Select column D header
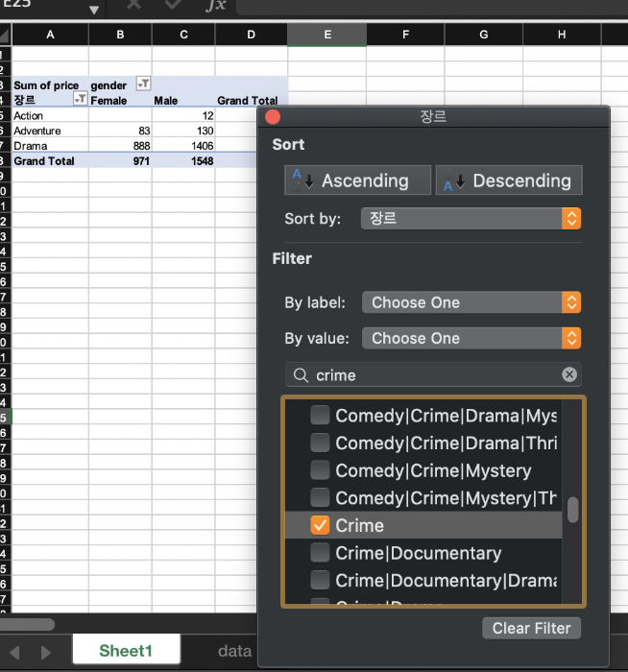The height and width of the screenshot is (672, 628). click(252, 35)
